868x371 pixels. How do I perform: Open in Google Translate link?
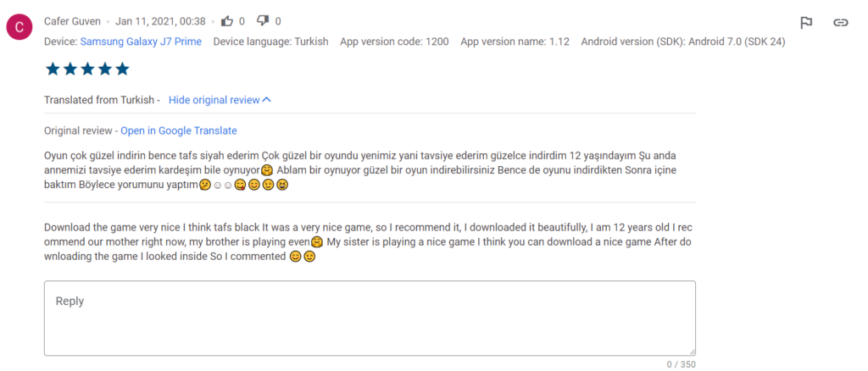click(x=178, y=130)
